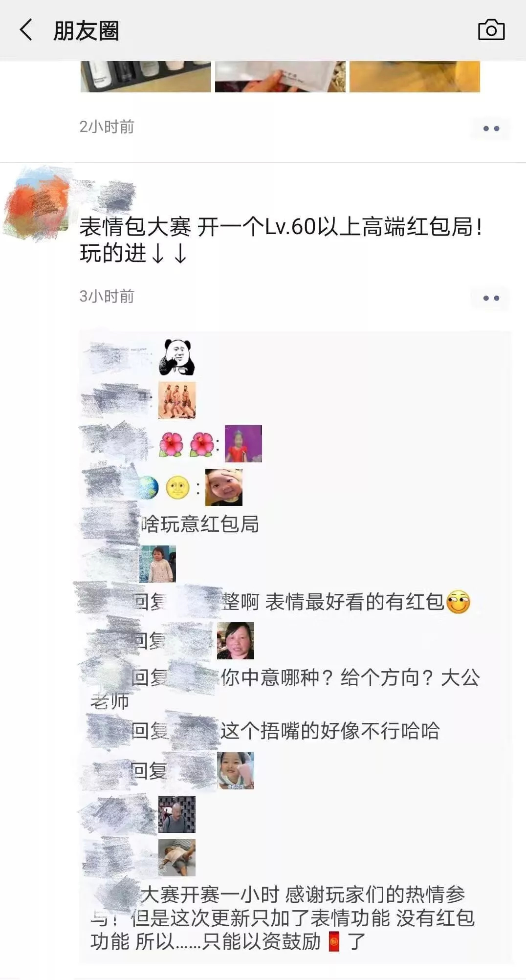The image size is (526, 980).
Task: Open the two-dot menu beside 2小时前
Action: point(491,129)
